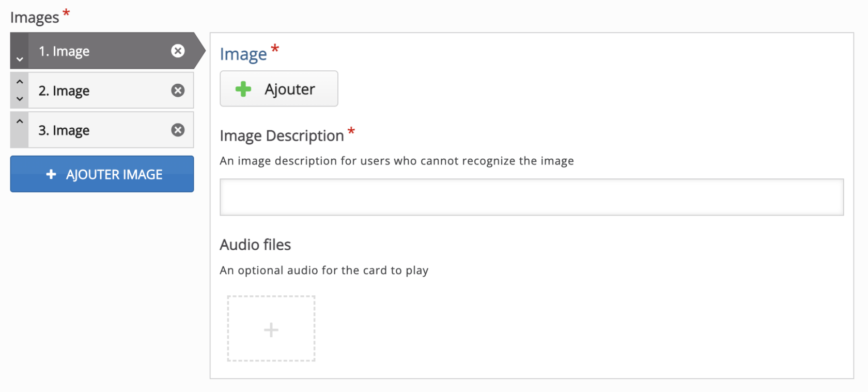868x392 pixels.
Task: Click the Ajouter button to upload image
Action: coord(279,89)
